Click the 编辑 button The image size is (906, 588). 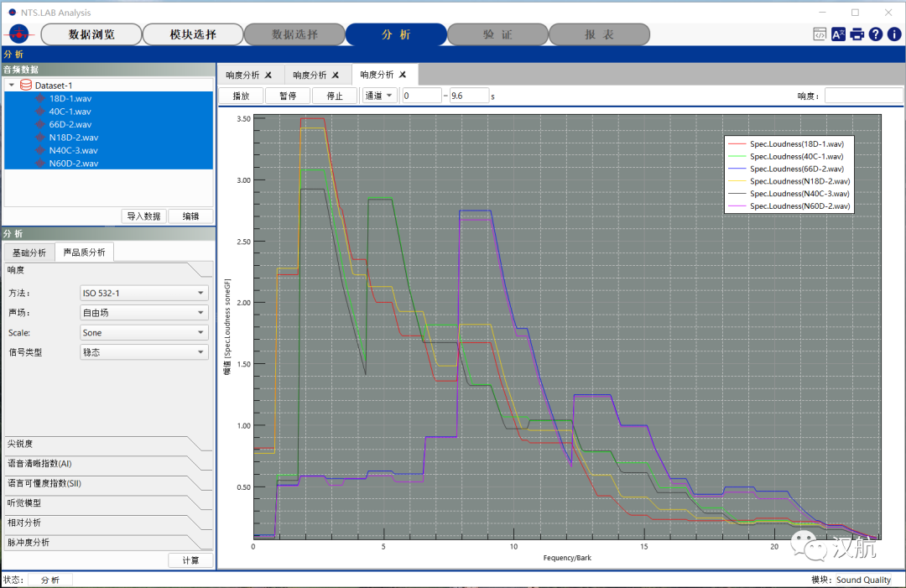point(190,216)
